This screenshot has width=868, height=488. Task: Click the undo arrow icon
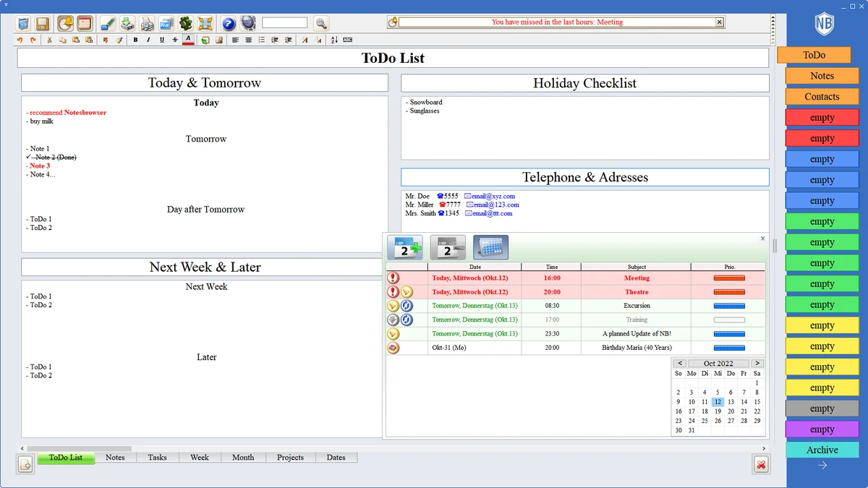[x=20, y=40]
